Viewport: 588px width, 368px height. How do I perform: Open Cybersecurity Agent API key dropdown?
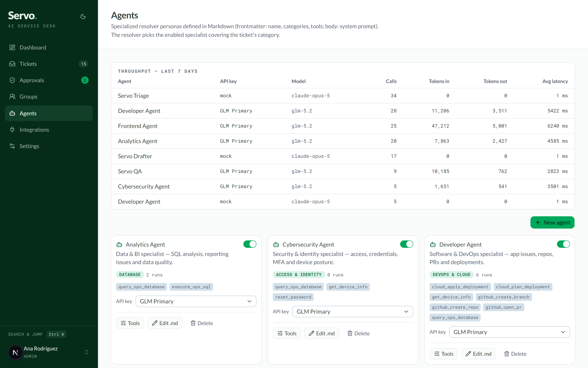353,312
